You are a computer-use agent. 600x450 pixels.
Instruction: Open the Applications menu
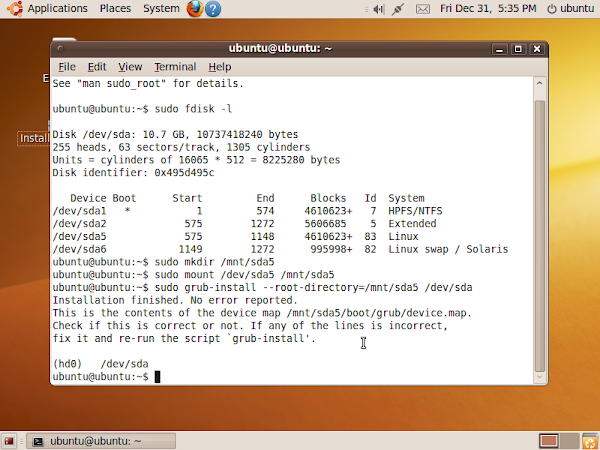click(x=57, y=8)
